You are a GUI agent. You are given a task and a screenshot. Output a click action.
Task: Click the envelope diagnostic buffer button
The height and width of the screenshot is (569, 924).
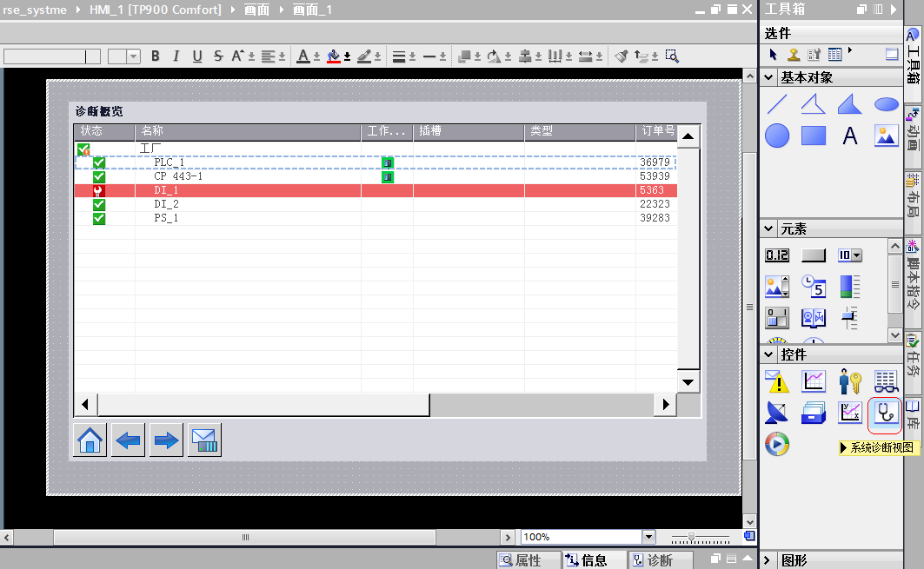click(x=204, y=440)
